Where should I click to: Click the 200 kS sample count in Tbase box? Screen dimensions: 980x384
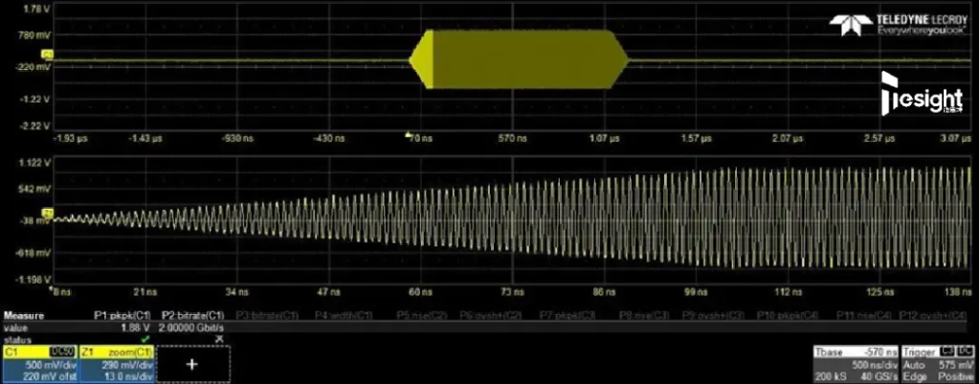(831, 374)
